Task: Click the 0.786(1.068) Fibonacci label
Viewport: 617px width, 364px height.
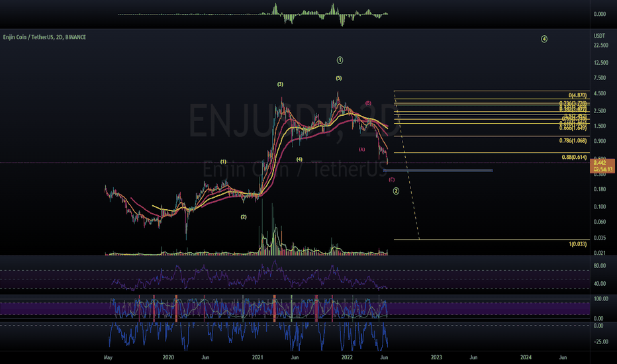Action: click(573, 140)
